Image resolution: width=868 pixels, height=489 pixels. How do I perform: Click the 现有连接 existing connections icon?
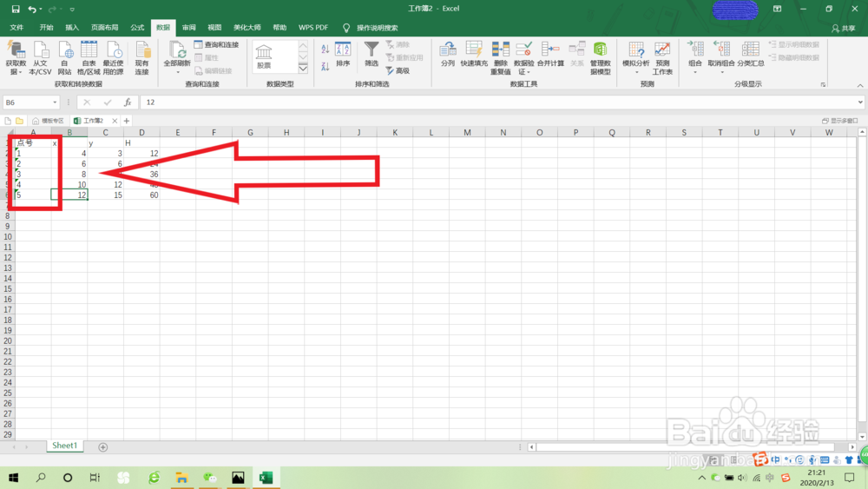142,57
